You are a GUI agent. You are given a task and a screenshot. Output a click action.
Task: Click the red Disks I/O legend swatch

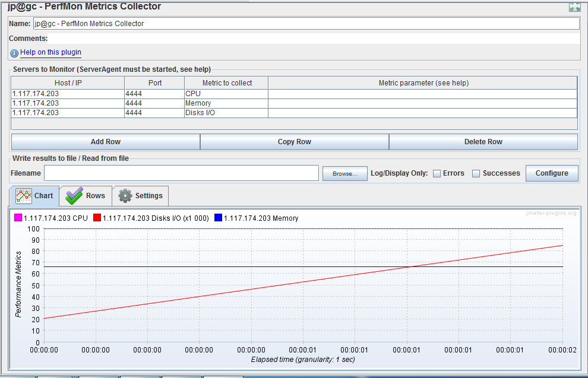point(97,218)
